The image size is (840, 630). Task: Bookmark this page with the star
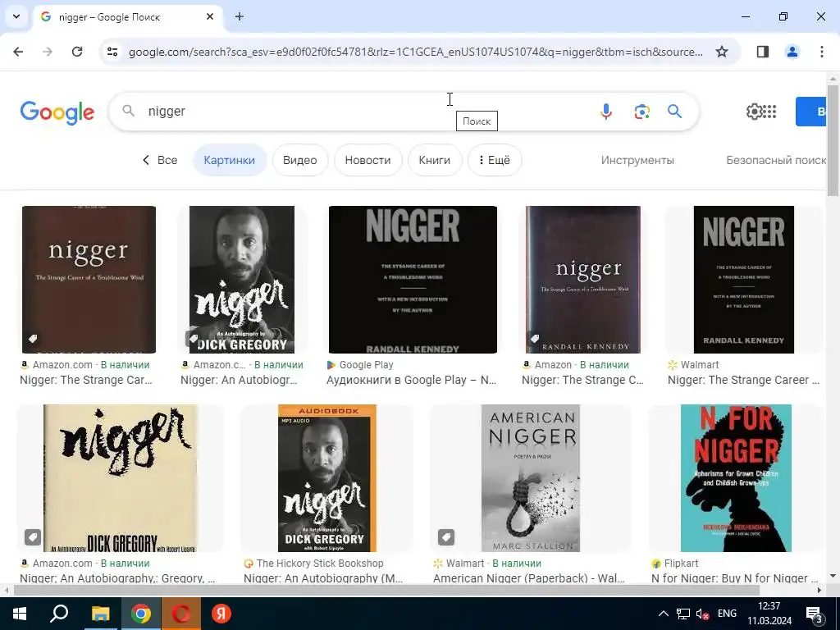[x=722, y=52]
